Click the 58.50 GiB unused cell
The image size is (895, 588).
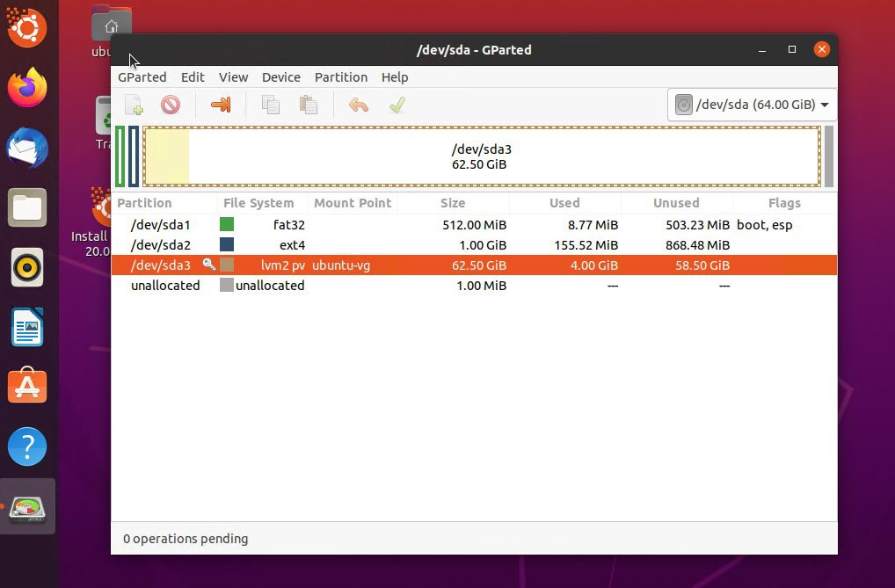point(702,265)
